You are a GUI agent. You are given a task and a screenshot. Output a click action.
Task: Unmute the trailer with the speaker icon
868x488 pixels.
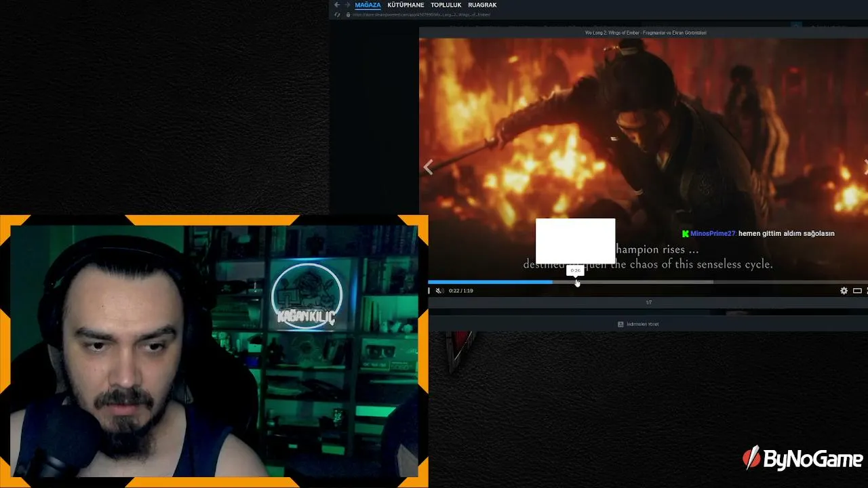pyautogui.click(x=439, y=291)
